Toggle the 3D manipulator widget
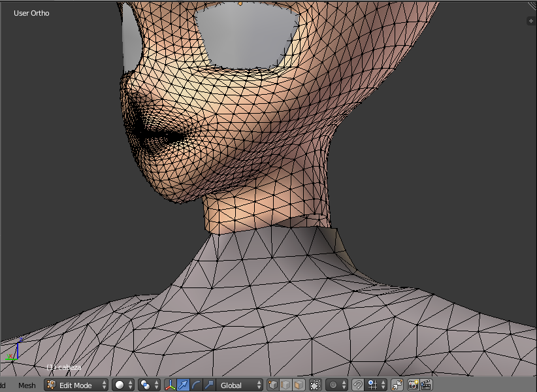Viewport: 537px width, 392px height. click(171, 385)
